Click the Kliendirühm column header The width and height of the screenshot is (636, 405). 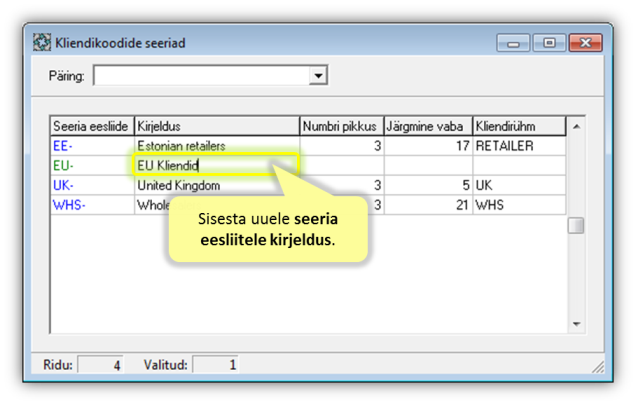[x=518, y=126]
